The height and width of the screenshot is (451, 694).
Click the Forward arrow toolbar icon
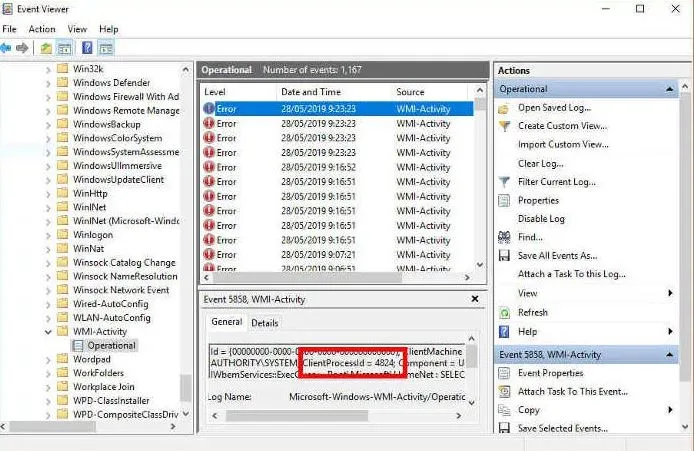tap(22, 48)
